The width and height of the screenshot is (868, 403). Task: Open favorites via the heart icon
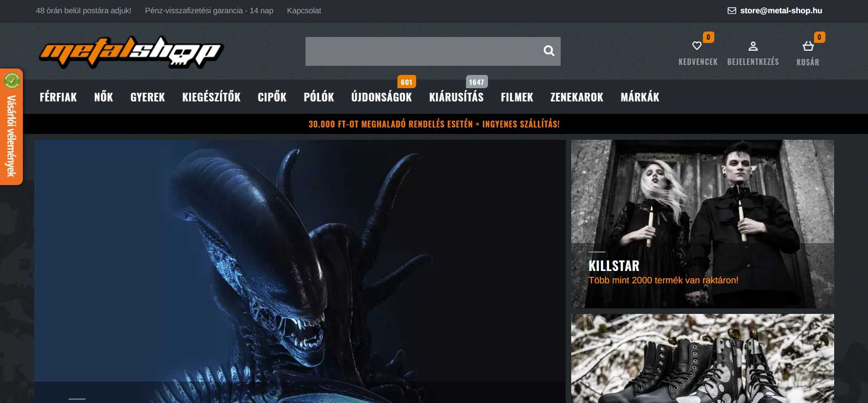coord(697,46)
